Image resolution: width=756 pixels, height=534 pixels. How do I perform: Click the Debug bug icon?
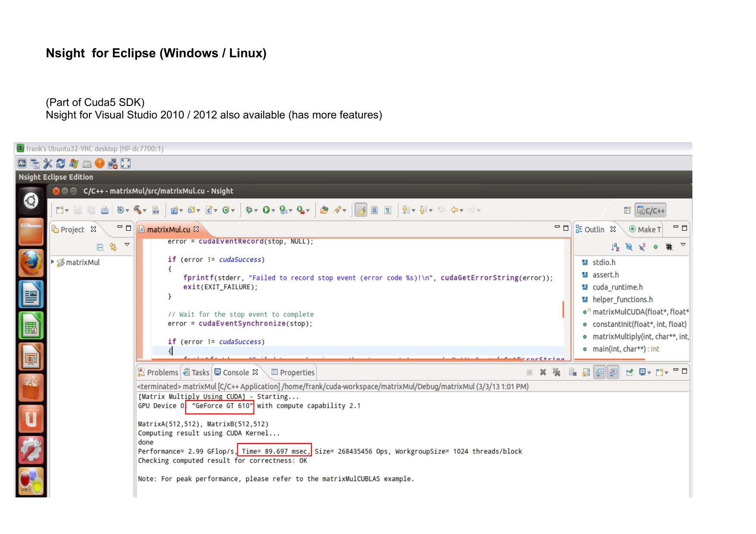coord(249,210)
